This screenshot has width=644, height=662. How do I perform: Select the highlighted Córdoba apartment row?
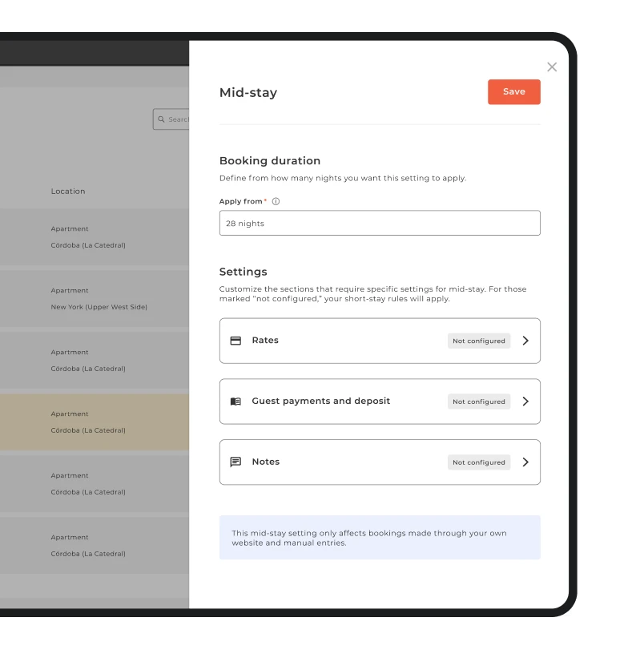(x=95, y=422)
